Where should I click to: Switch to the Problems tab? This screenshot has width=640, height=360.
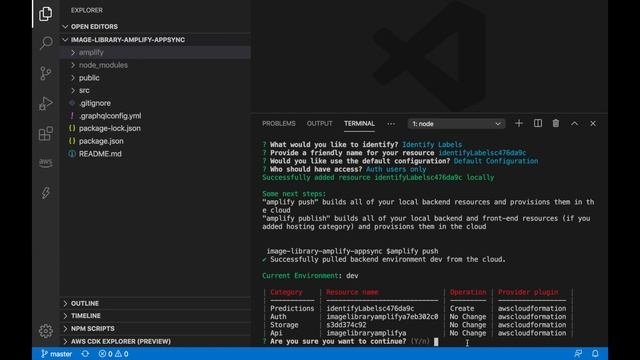click(279, 123)
